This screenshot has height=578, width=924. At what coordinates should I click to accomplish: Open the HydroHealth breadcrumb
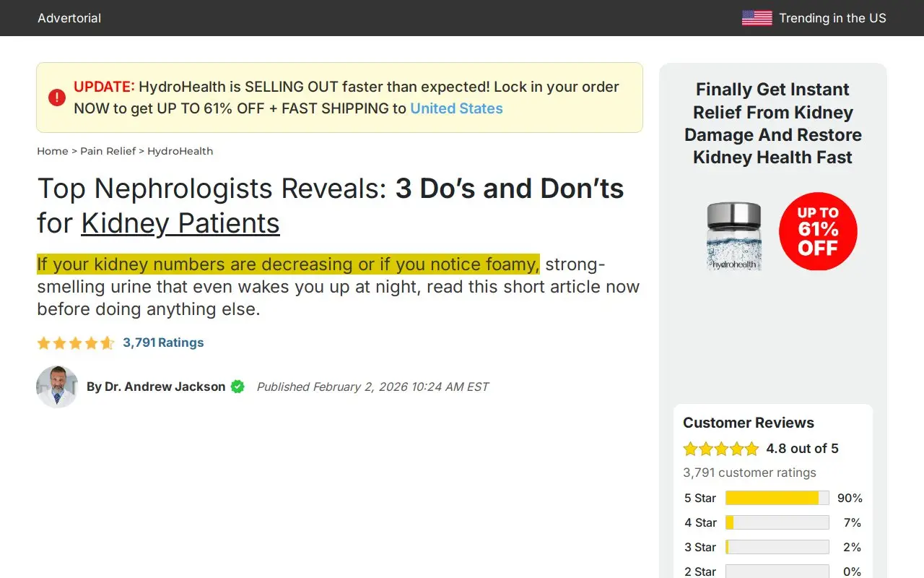180,151
